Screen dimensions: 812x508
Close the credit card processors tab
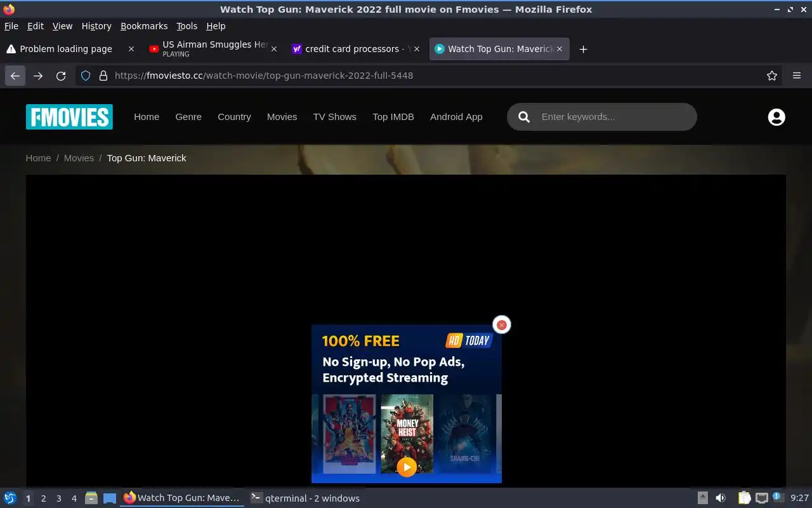tap(417, 49)
